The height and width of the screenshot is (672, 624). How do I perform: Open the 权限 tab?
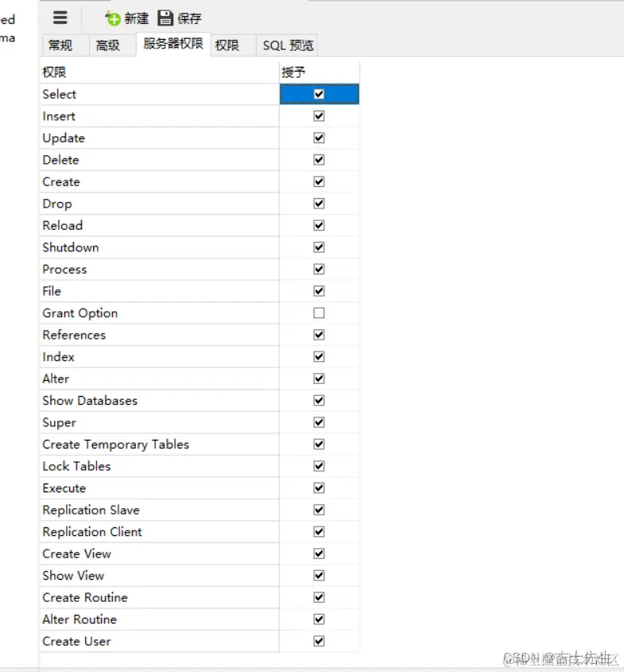[x=233, y=45]
